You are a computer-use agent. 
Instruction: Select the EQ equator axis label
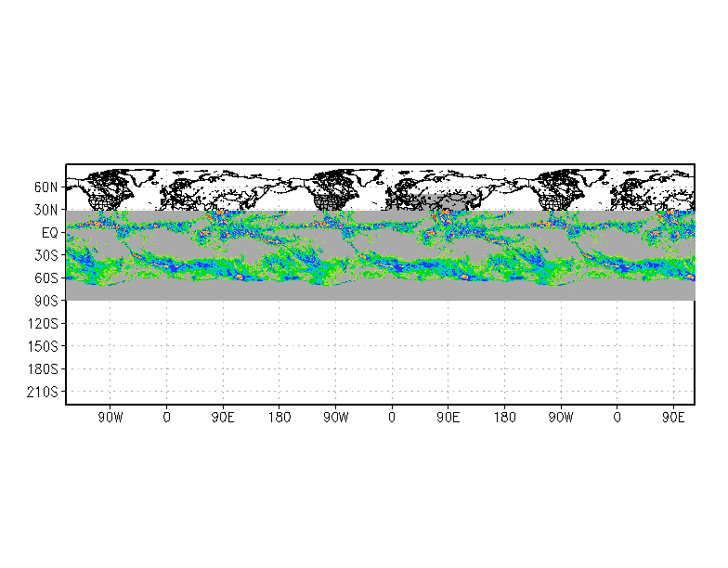coord(49,233)
